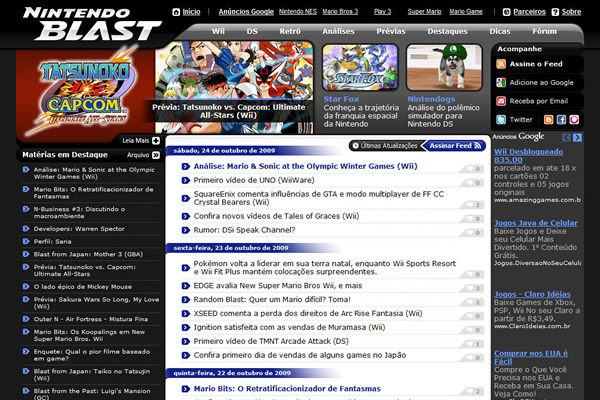Open N-Business #3 sidebar article
This screenshot has width=600, height=400.
79,212
